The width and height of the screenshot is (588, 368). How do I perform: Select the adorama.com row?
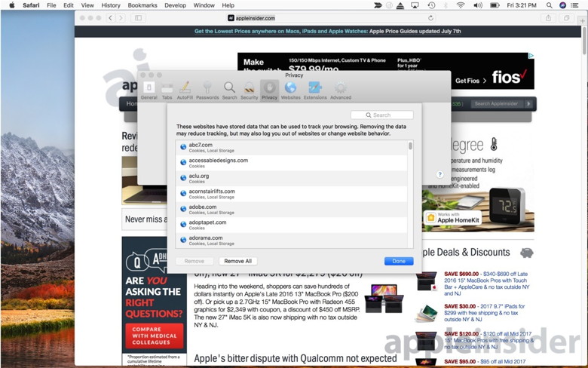click(x=292, y=241)
